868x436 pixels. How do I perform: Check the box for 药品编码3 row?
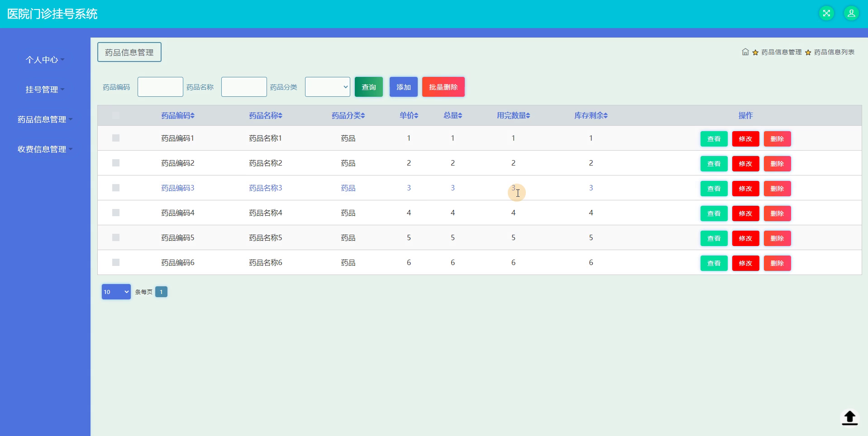116,188
